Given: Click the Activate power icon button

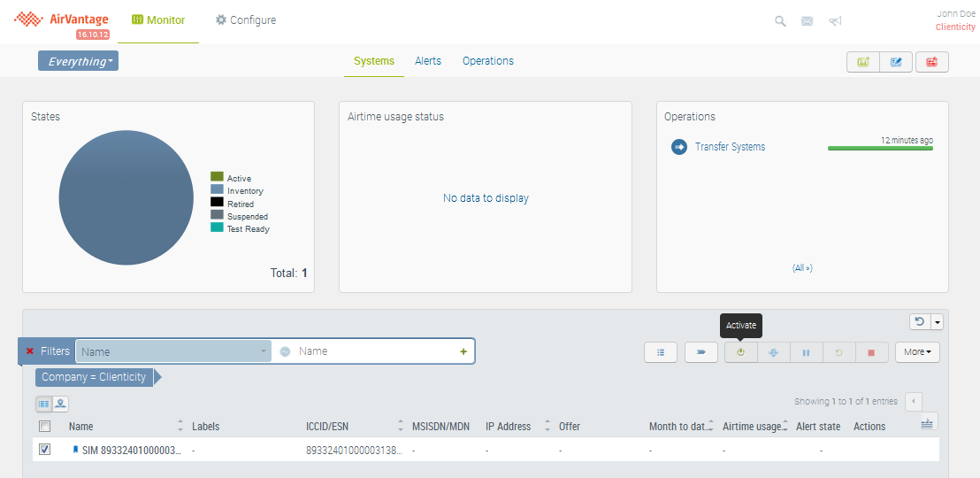Looking at the screenshot, I should 740,352.
